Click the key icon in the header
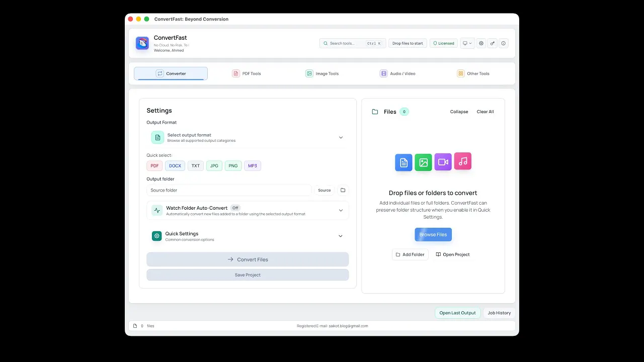644x362 pixels. (x=492, y=43)
